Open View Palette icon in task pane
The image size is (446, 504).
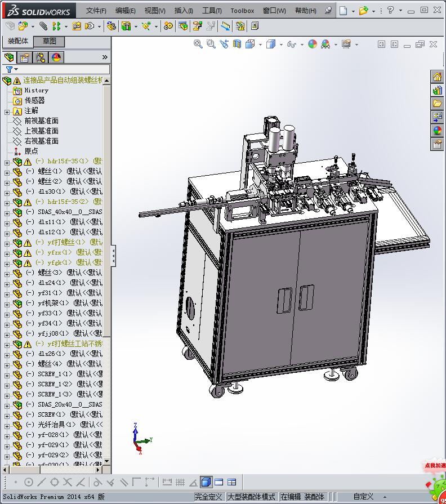coord(437,117)
